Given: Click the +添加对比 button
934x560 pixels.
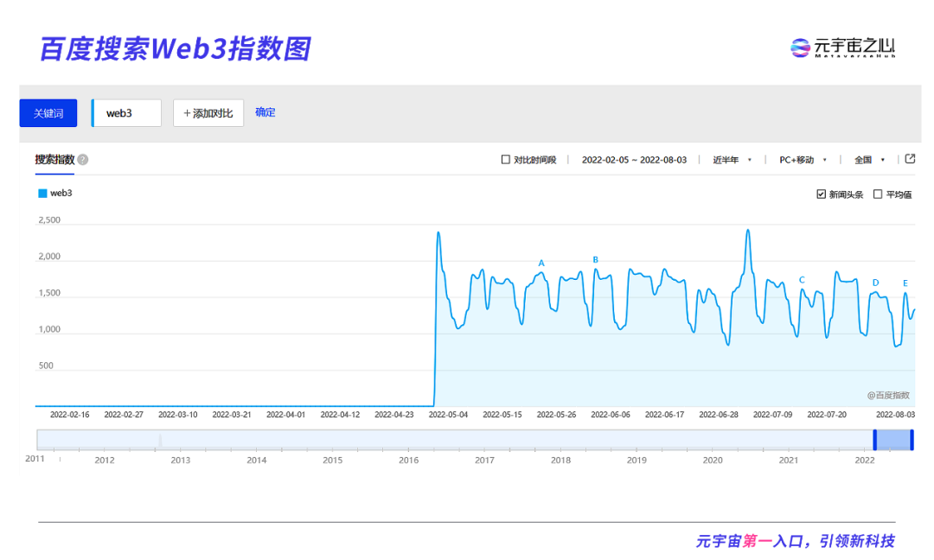Looking at the screenshot, I should tap(208, 113).
